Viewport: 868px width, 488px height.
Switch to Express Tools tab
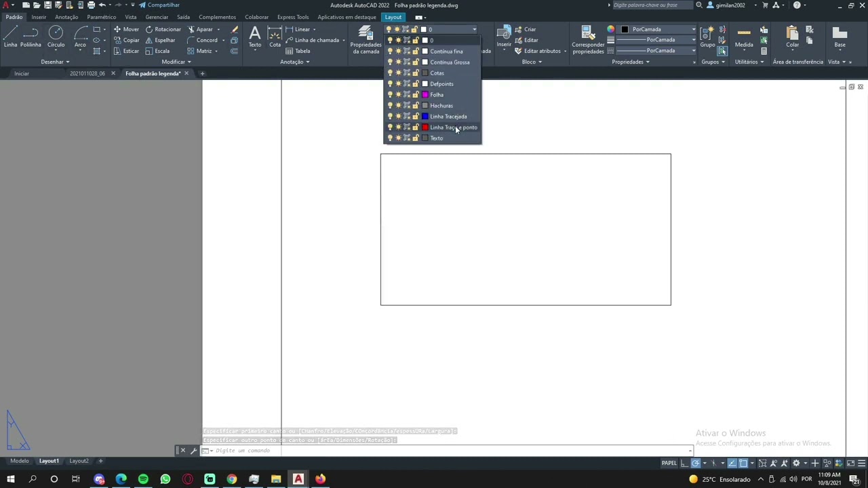pyautogui.click(x=293, y=17)
